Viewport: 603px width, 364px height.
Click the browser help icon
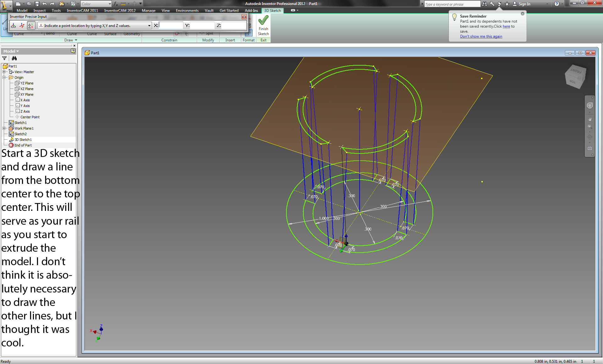point(73,51)
